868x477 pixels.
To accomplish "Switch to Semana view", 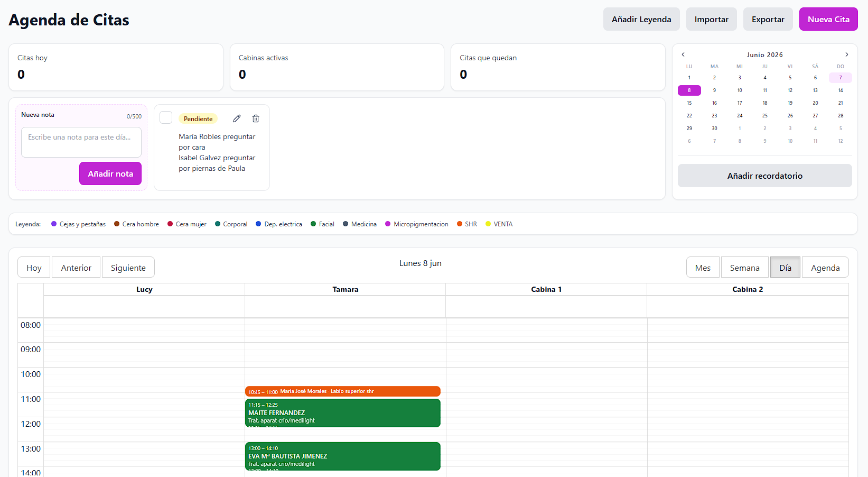I will [x=744, y=268].
